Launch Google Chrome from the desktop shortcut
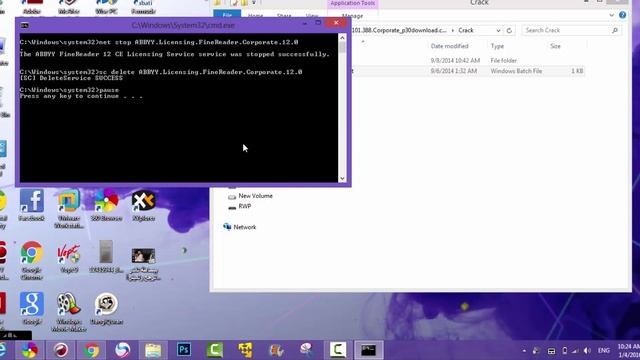This screenshot has width=640, height=360. click(x=31, y=260)
